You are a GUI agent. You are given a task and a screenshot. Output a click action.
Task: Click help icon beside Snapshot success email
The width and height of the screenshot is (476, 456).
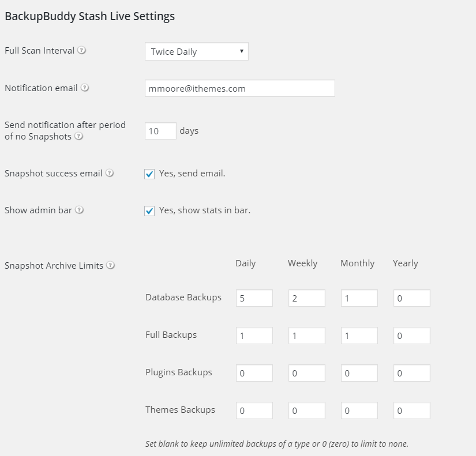click(110, 173)
